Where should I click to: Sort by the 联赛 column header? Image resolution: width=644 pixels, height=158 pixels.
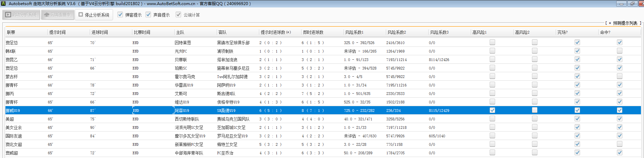(x=11, y=33)
